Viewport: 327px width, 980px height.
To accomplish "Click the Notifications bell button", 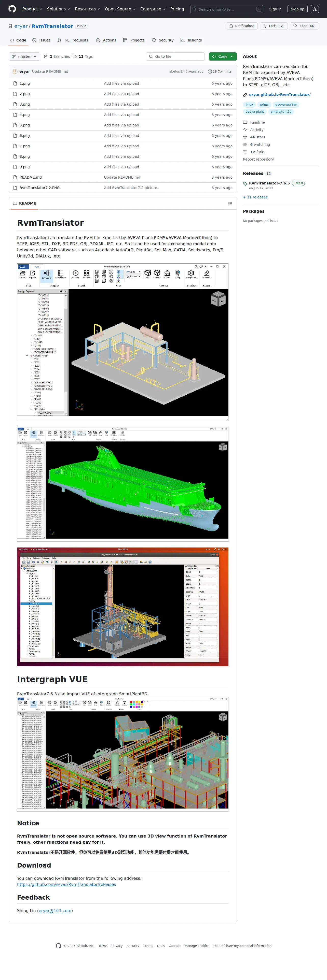I will (x=242, y=26).
